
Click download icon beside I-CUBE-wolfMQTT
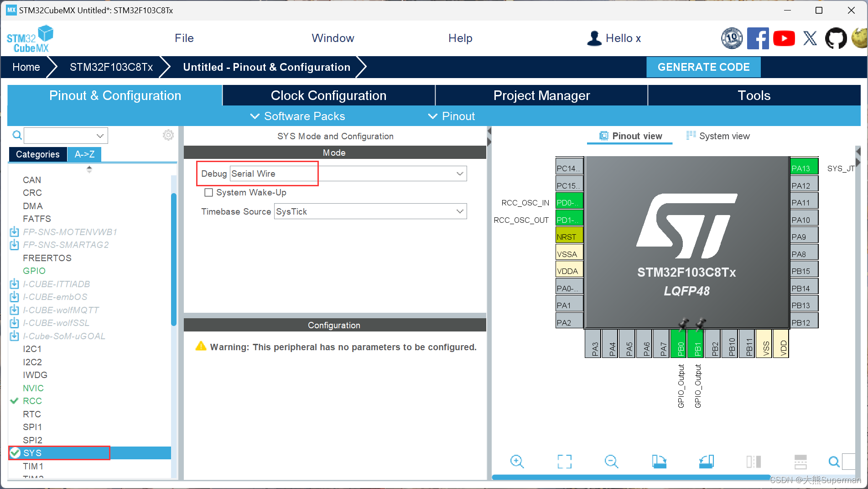tap(15, 310)
